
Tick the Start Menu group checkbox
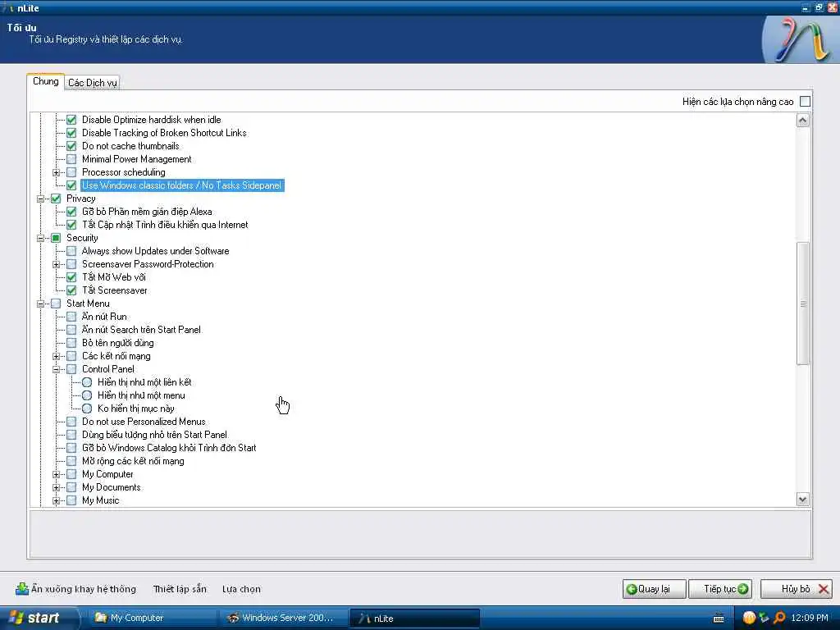coord(56,304)
